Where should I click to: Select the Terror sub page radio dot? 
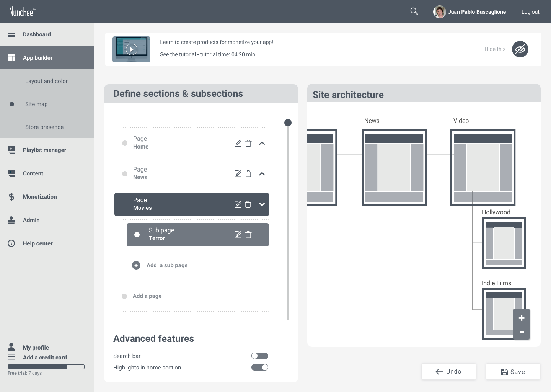click(x=137, y=235)
